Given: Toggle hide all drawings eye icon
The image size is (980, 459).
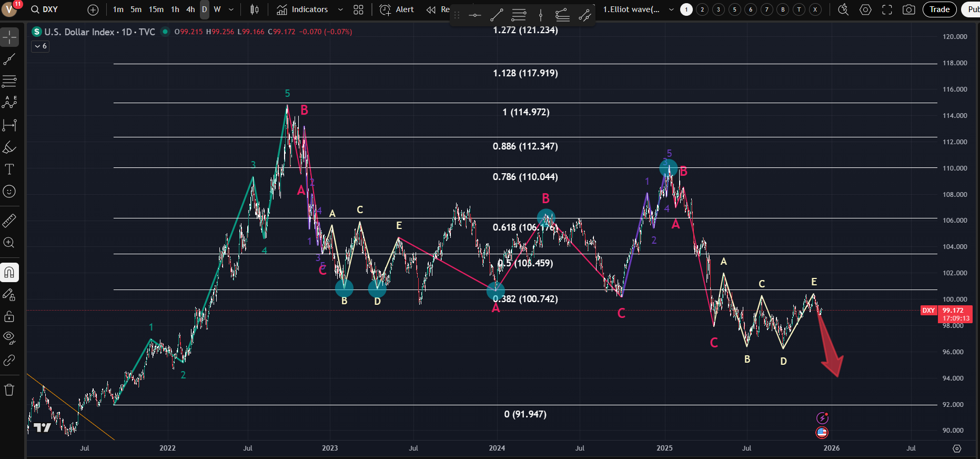Looking at the screenshot, I should coord(9,337).
